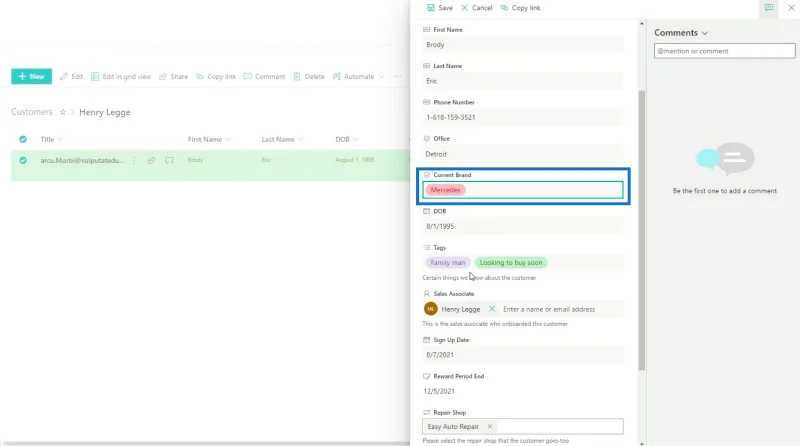Viewport: 800px width, 446px height.
Task: Click the Henry Legge avatar icon
Action: 431,309
